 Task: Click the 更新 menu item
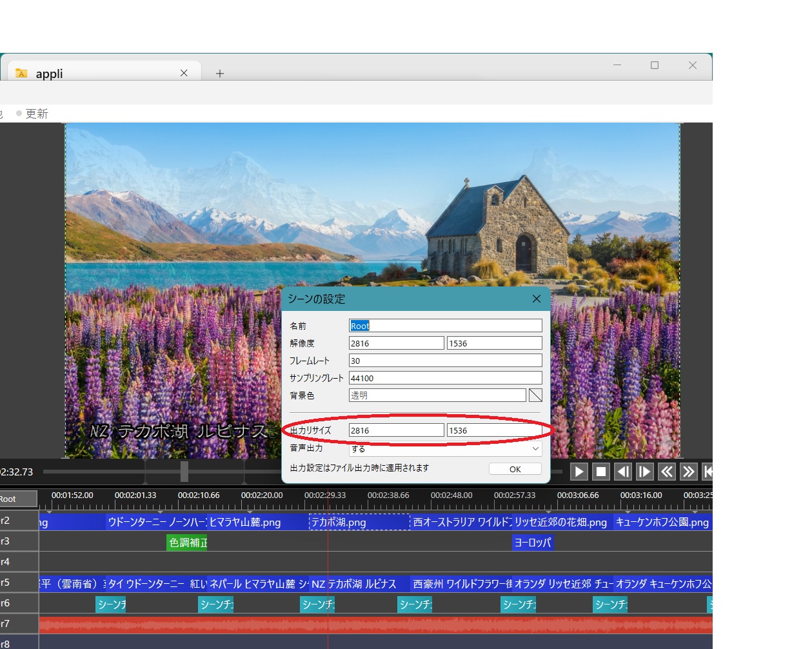coord(36,114)
